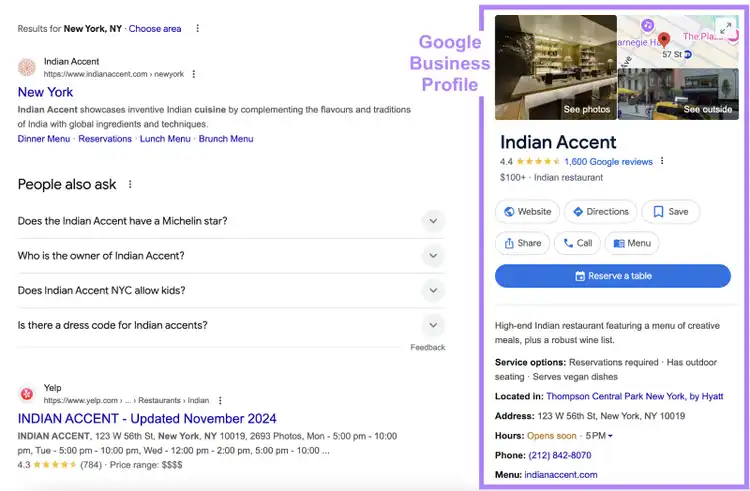Click the 1,600 Google reviews link
750x491 pixels.
(x=608, y=162)
